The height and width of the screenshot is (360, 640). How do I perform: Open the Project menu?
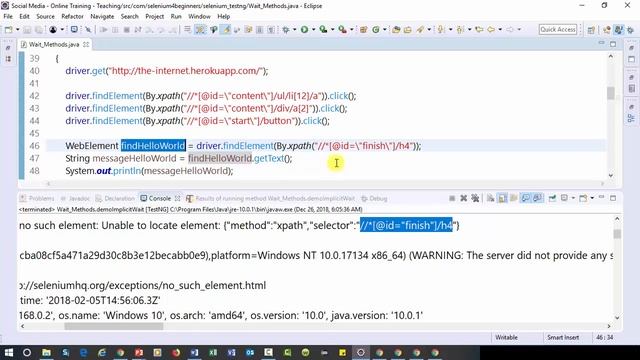(154, 16)
